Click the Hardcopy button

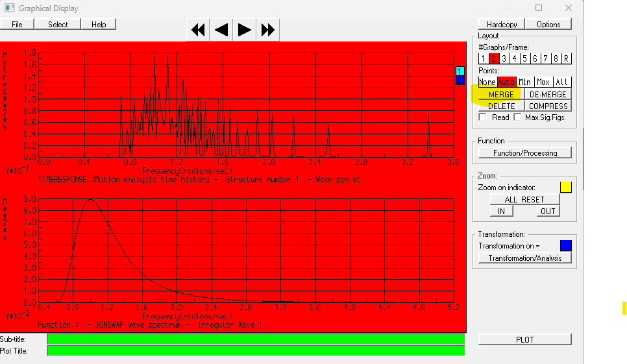[x=502, y=25]
